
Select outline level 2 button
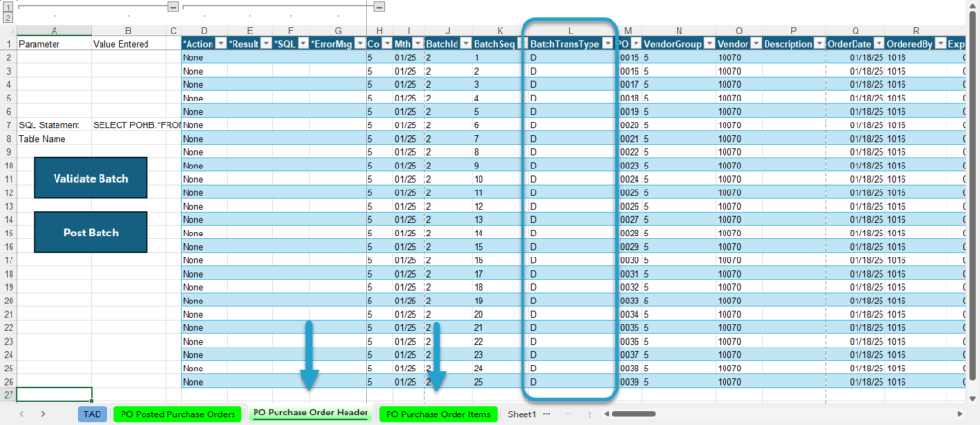point(8,17)
